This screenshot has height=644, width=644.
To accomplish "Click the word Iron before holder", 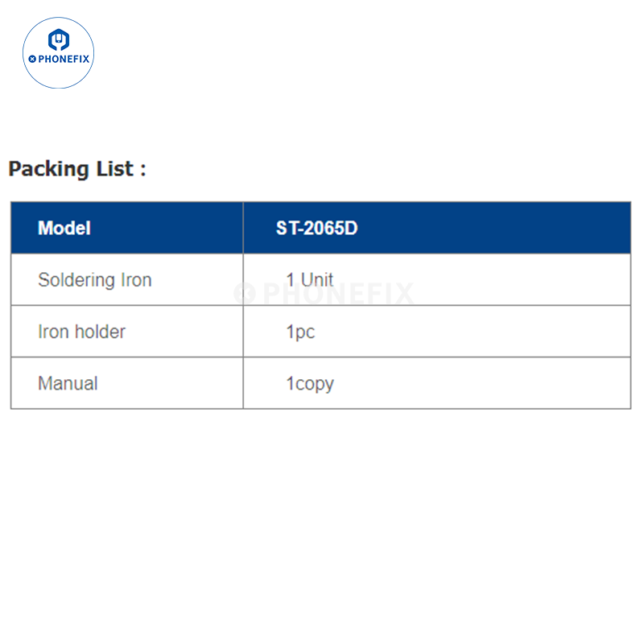I will [52, 332].
